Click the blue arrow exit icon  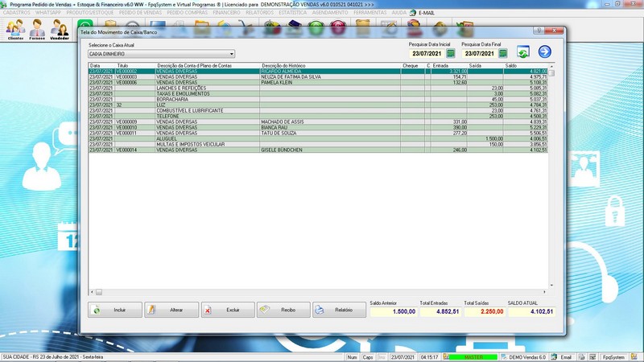click(x=545, y=51)
